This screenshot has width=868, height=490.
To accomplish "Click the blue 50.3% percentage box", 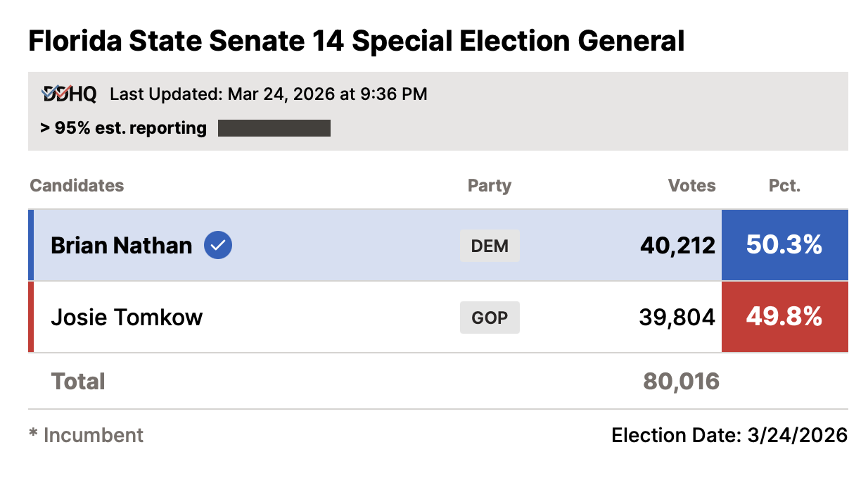I will click(x=784, y=245).
